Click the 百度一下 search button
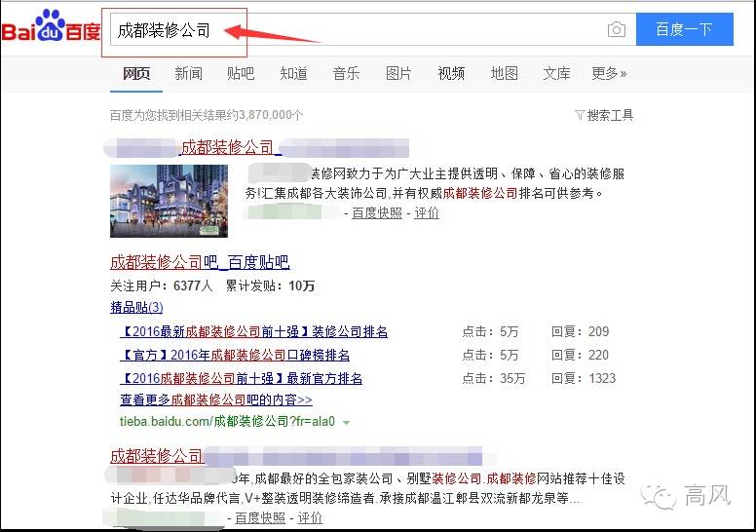This screenshot has width=756, height=532. coord(685,29)
